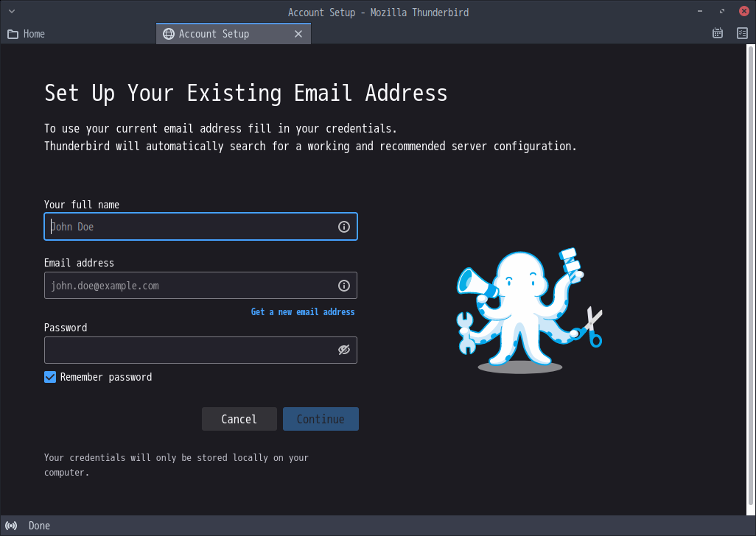Click the octopus mascot illustration
This screenshot has height=536, width=756.
coord(529,311)
